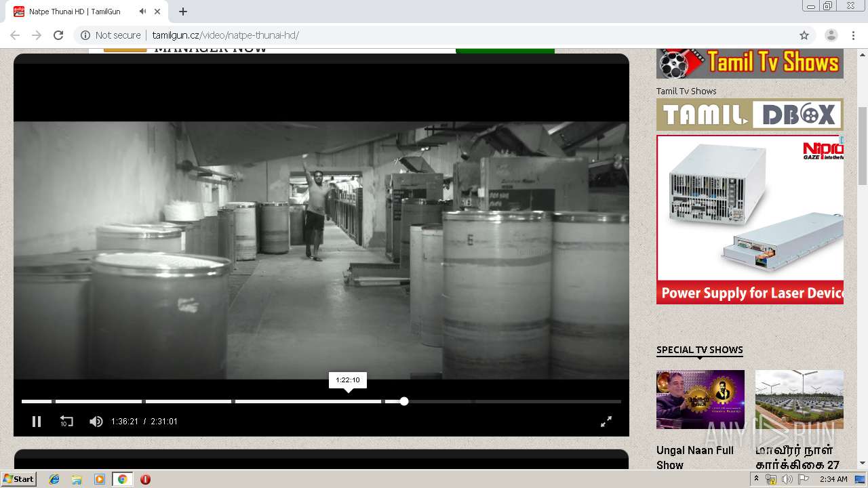Click the video frame to toggle playback
This screenshot has height=488, width=868.
(x=321, y=250)
